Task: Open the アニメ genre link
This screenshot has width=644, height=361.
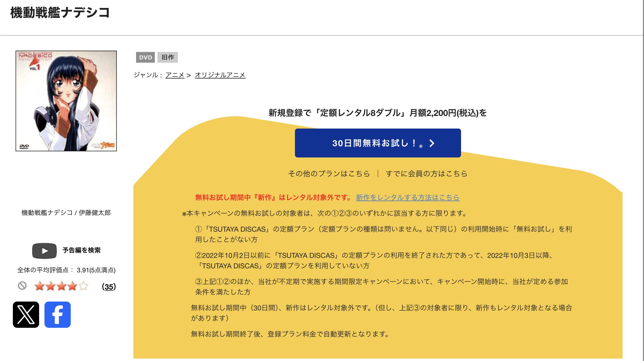Action: click(175, 75)
